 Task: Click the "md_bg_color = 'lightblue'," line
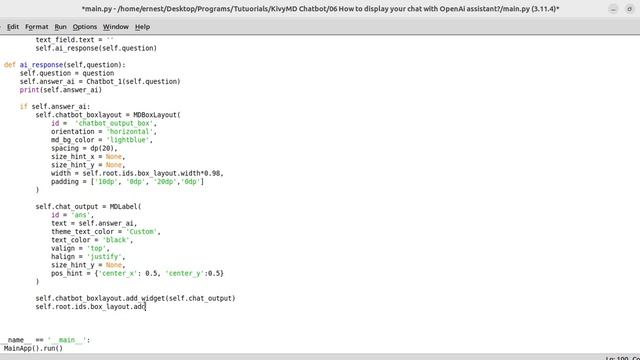(102, 140)
